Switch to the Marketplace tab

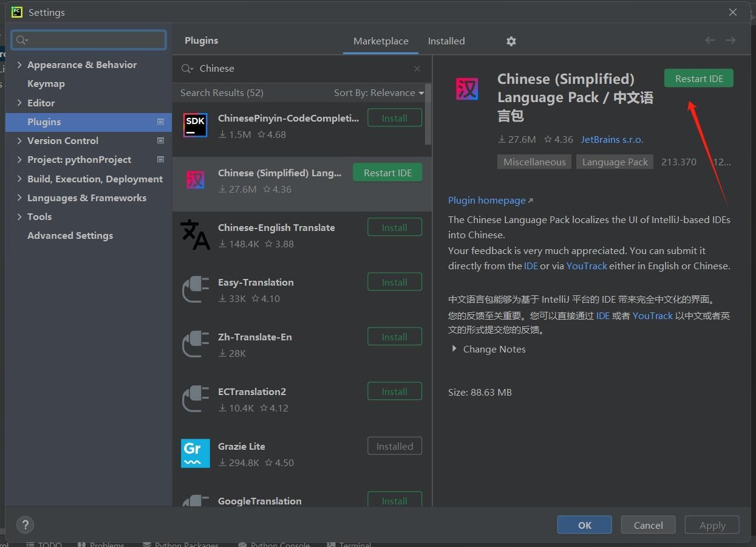click(x=381, y=41)
